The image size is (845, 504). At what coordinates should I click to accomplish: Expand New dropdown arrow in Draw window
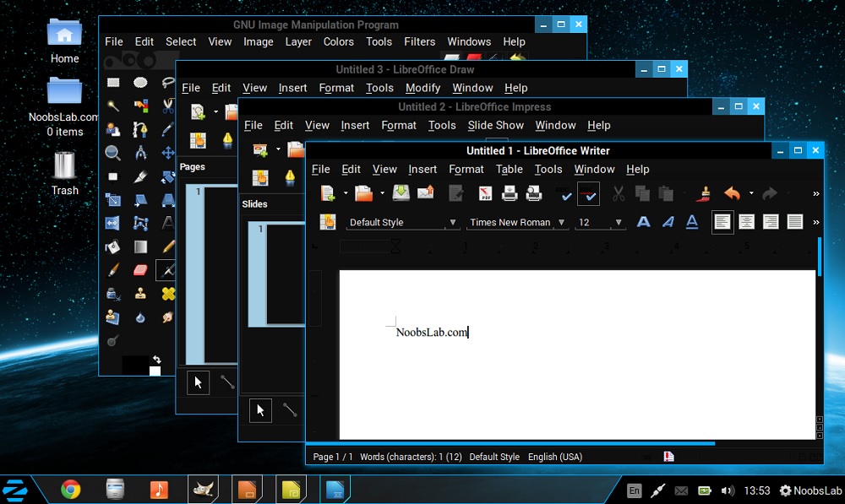click(x=215, y=111)
